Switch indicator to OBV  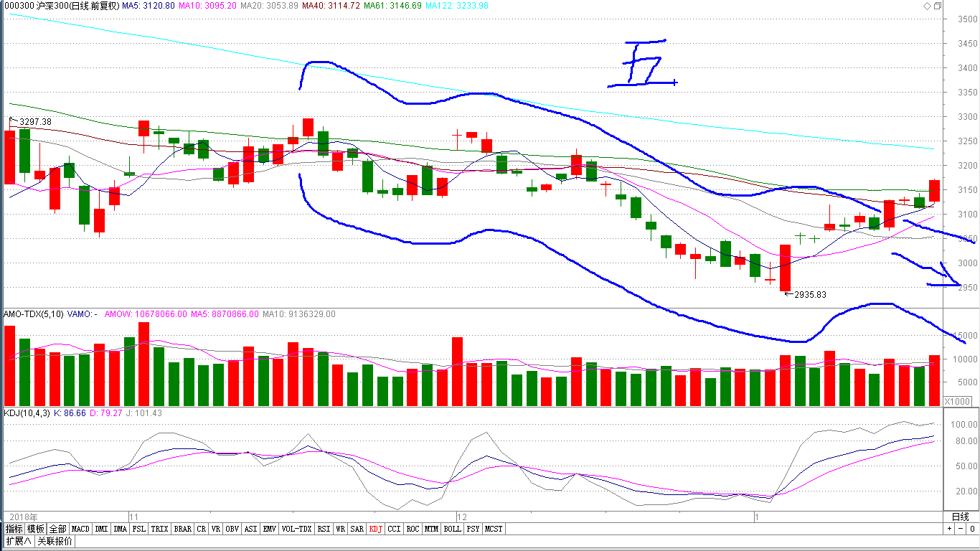point(232,529)
